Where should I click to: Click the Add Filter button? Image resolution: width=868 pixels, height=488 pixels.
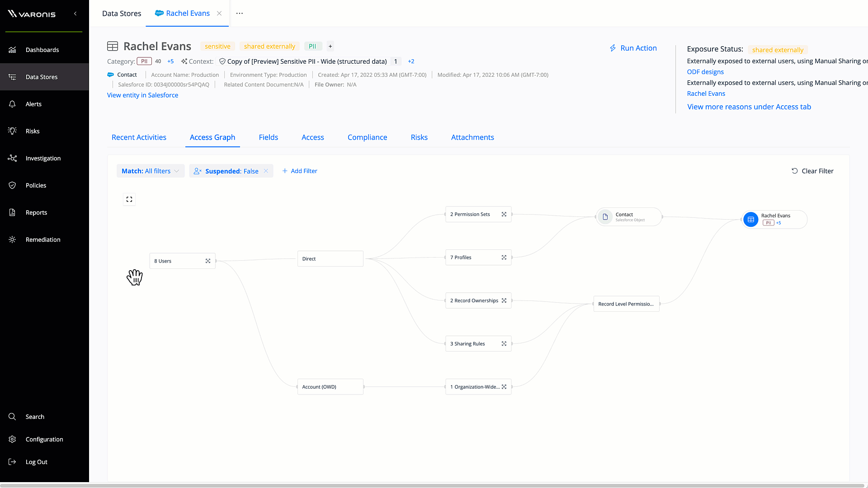pyautogui.click(x=300, y=171)
